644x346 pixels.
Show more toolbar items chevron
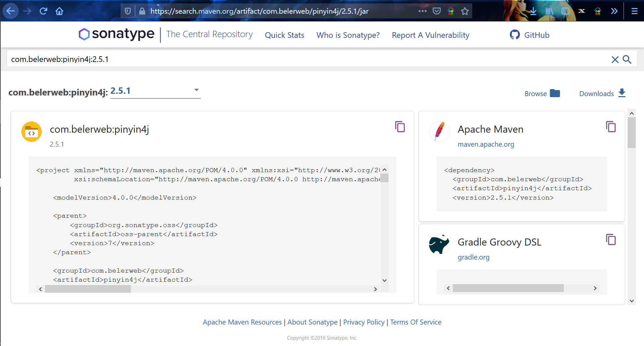(614, 11)
